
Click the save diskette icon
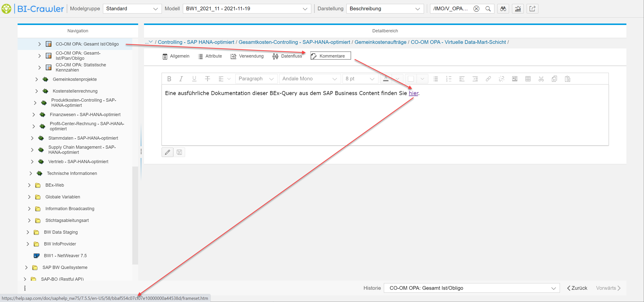(179, 152)
